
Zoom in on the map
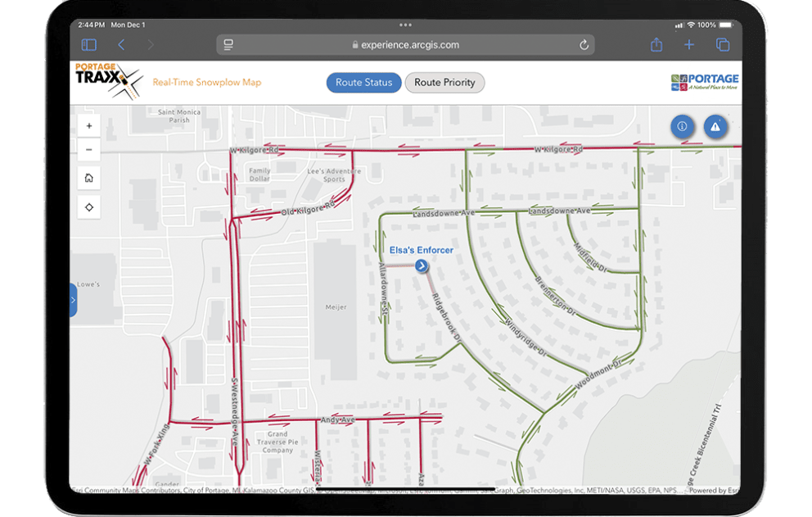coord(89,126)
